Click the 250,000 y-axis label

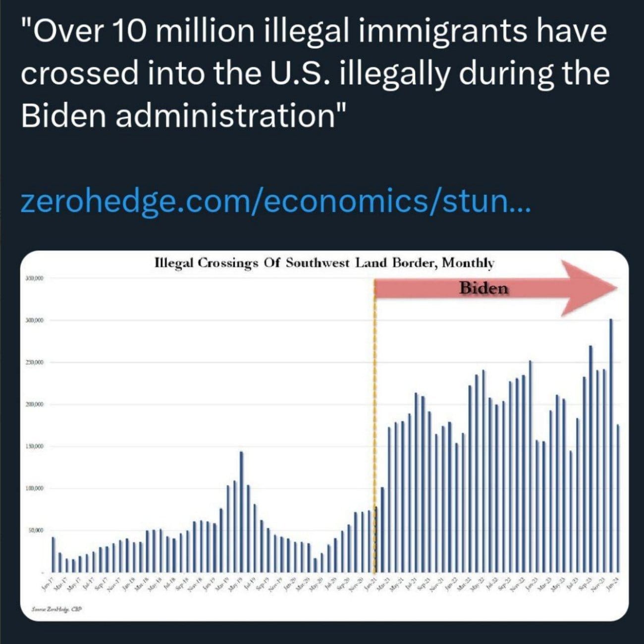[35, 363]
